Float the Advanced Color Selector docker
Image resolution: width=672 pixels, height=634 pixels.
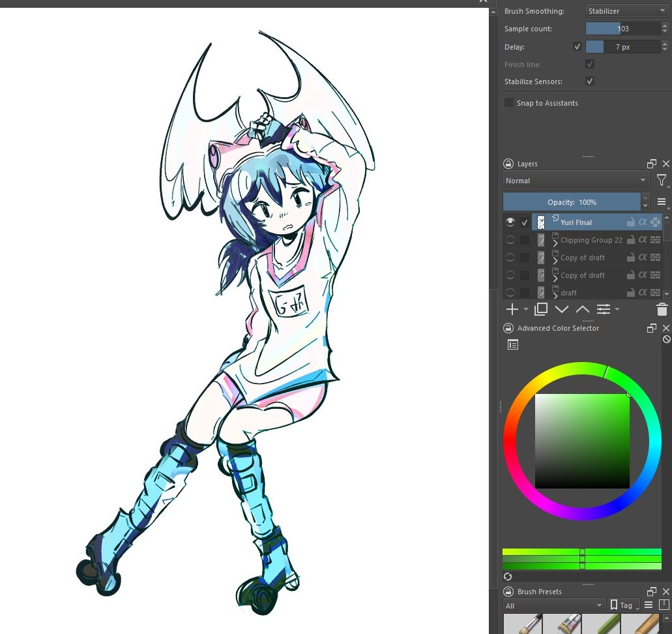click(651, 328)
